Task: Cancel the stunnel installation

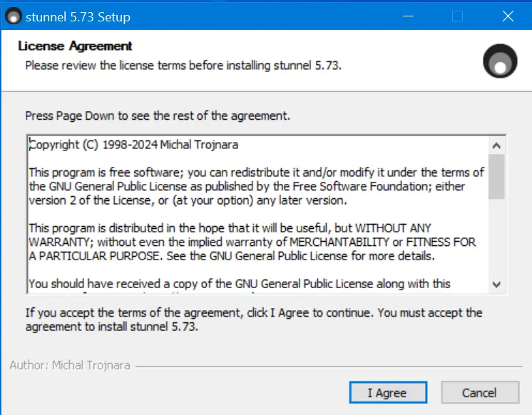Action: (x=480, y=393)
